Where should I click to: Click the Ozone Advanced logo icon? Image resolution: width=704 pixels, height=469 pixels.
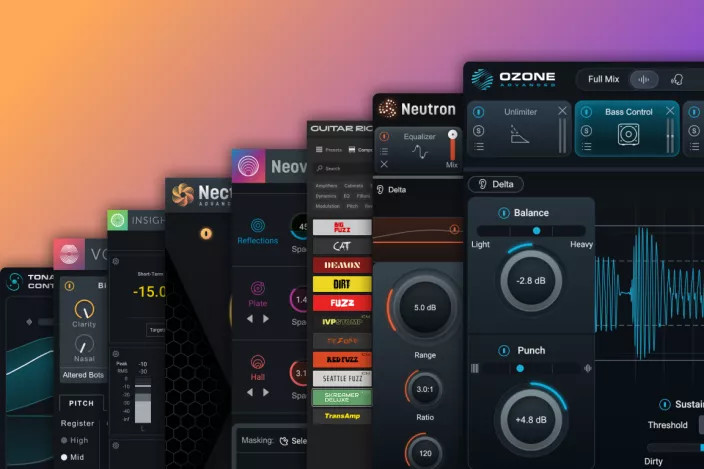[483, 79]
